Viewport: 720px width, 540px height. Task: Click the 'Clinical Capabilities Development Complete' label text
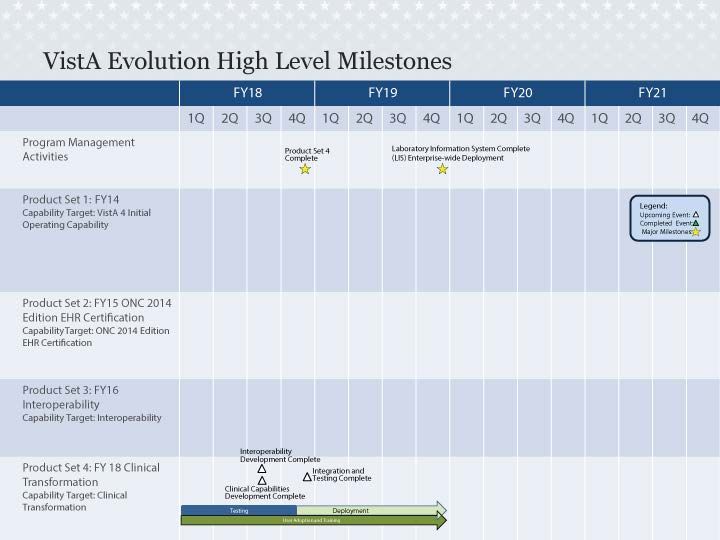pyautogui.click(x=265, y=492)
